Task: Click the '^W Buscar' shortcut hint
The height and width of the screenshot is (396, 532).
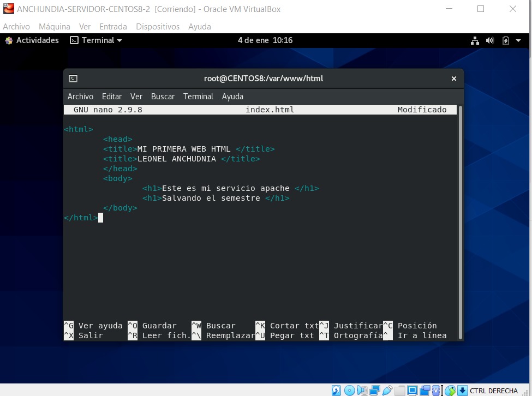Action: point(213,326)
